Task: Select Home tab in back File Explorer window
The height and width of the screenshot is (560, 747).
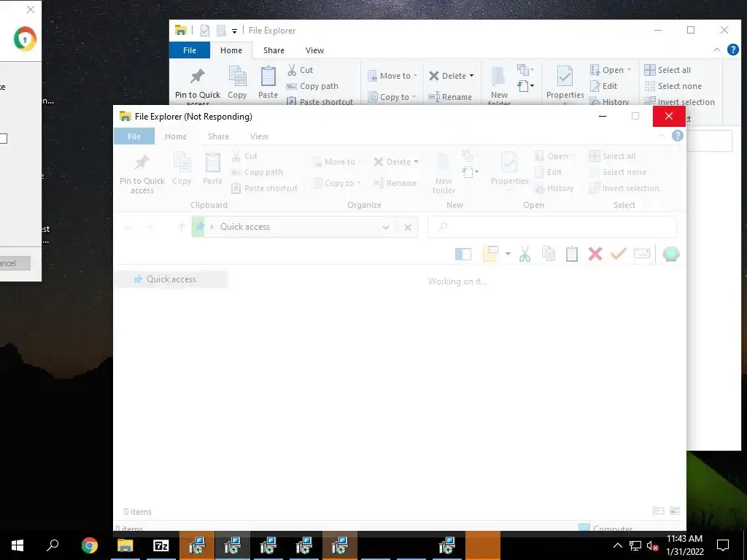Action: tap(231, 50)
